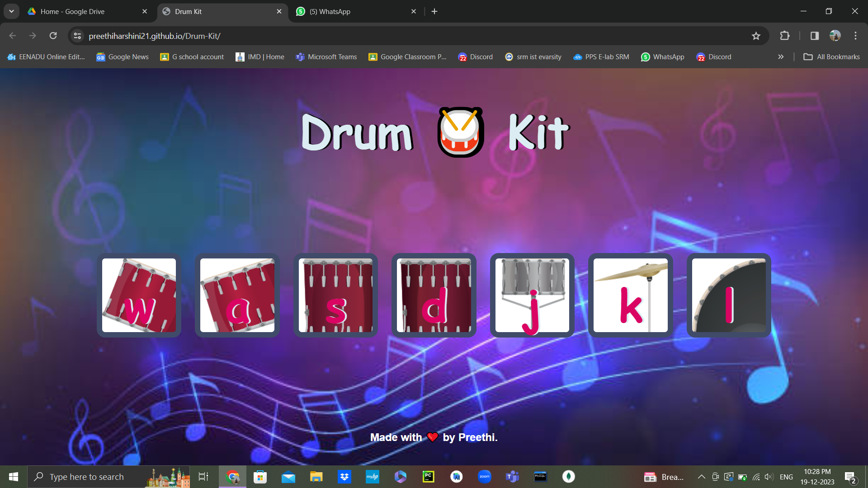Viewport: 868px width, 488px height.
Task: Open Dropbox from the taskbar
Action: click(x=344, y=477)
